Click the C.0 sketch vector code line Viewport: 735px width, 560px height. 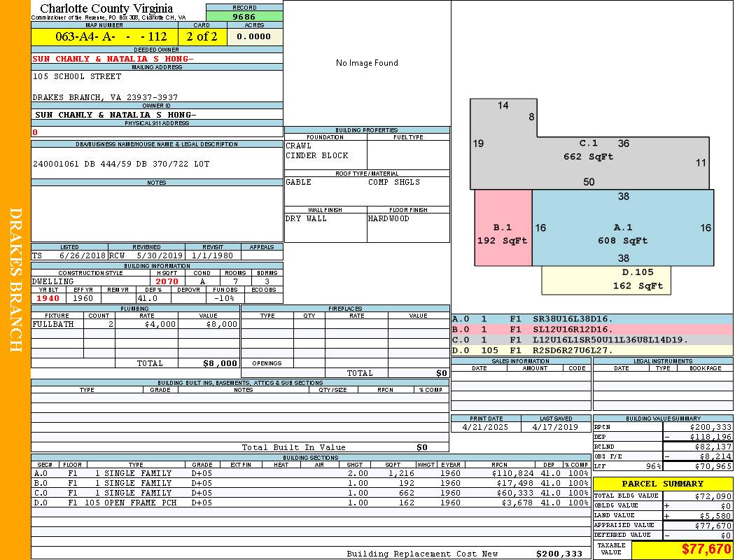click(x=592, y=339)
